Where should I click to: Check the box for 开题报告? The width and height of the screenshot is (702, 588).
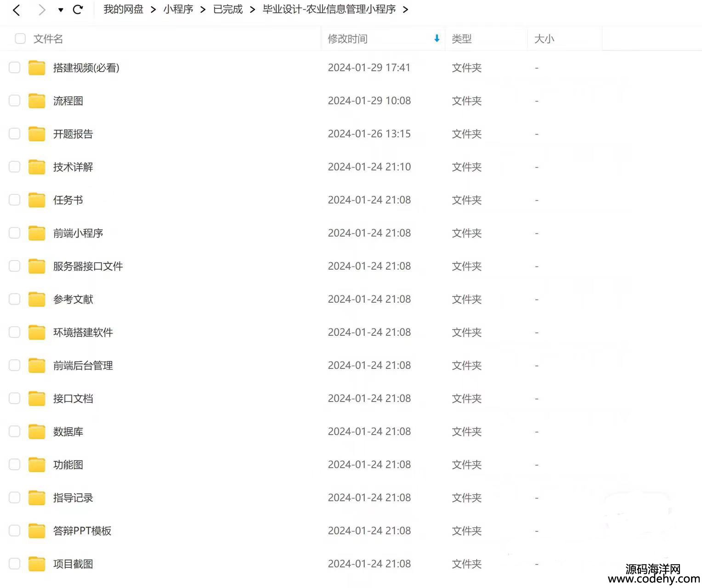point(15,134)
